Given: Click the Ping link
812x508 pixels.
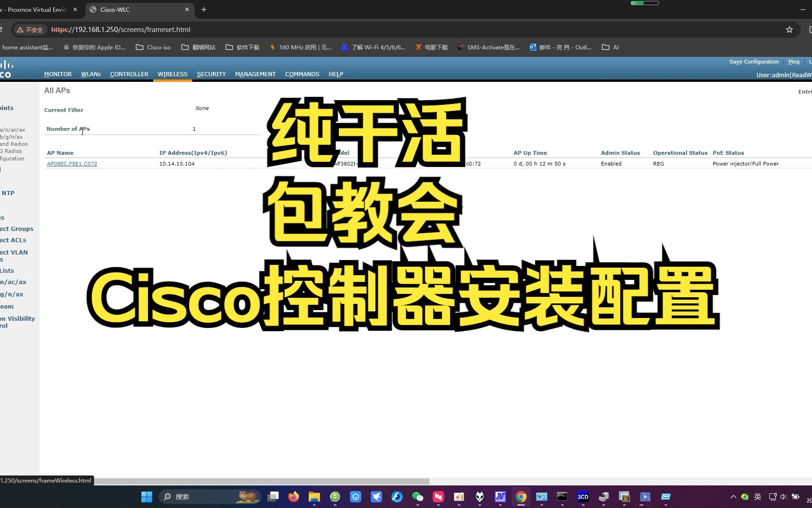Looking at the screenshot, I should pyautogui.click(x=794, y=62).
